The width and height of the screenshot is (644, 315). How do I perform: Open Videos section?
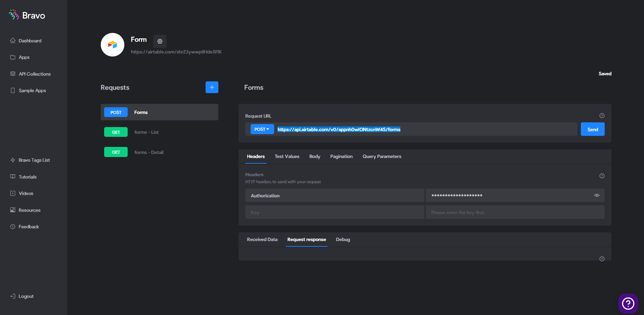[x=22, y=193]
